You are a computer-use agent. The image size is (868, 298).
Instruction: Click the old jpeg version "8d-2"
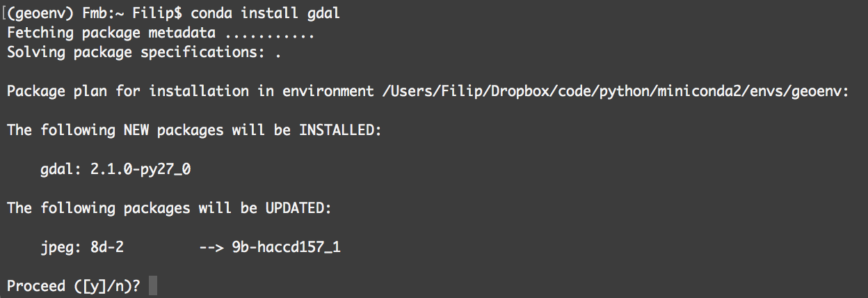[x=107, y=247]
